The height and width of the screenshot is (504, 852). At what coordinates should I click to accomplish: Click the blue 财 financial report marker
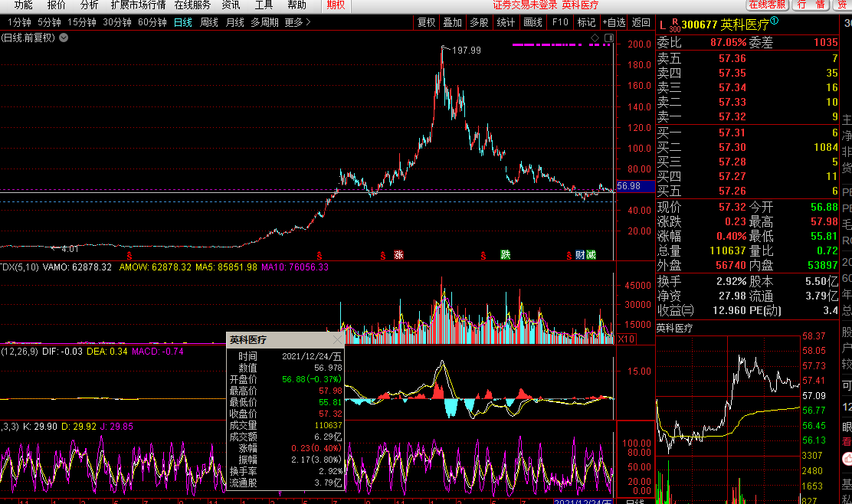click(x=580, y=254)
